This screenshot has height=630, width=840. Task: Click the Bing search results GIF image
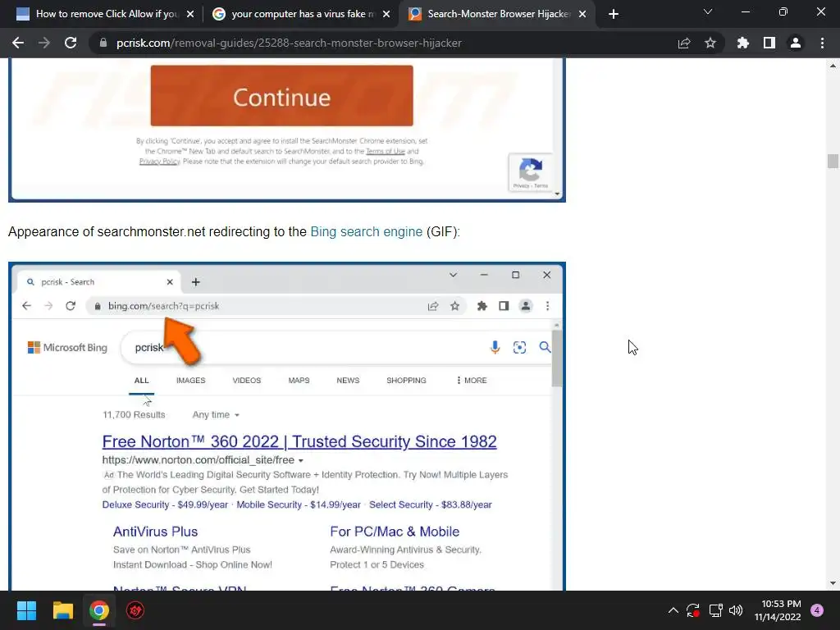[x=287, y=427]
